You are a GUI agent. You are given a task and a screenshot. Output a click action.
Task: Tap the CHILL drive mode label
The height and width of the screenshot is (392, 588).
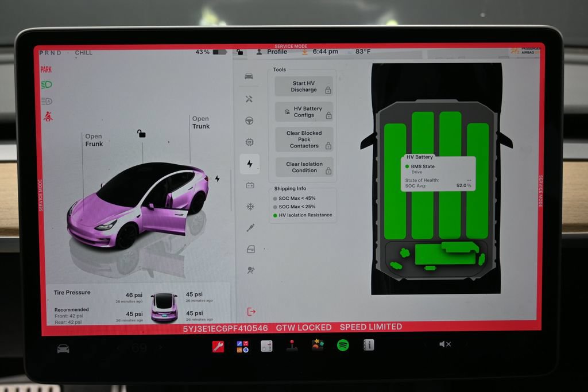tap(83, 53)
